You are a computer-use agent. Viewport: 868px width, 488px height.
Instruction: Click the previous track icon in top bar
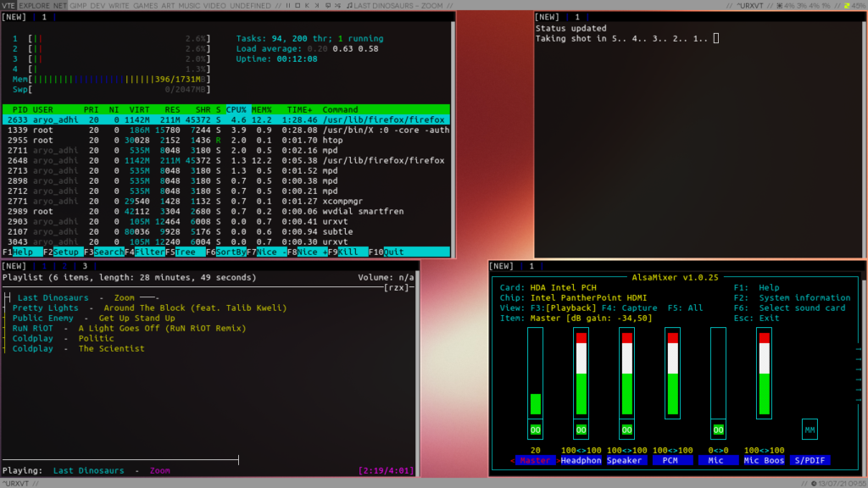(x=307, y=6)
